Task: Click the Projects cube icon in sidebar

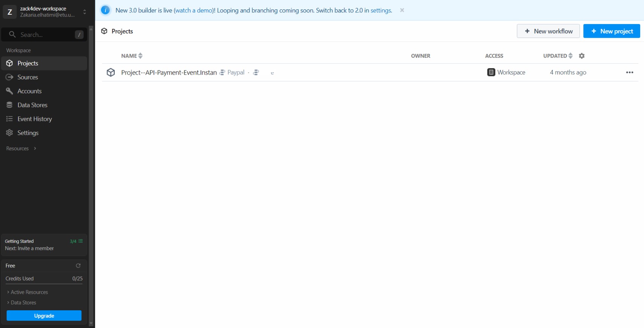Action: click(x=9, y=63)
